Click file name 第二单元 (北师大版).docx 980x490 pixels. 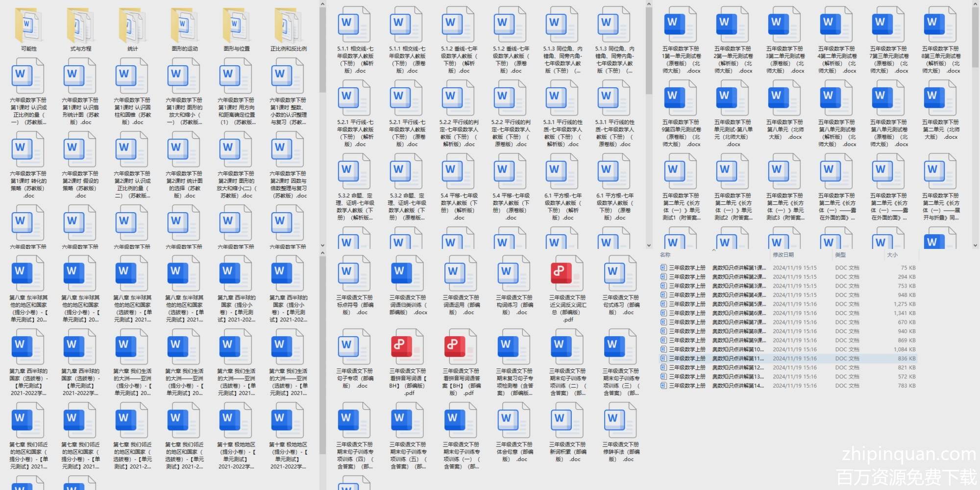tap(940, 129)
